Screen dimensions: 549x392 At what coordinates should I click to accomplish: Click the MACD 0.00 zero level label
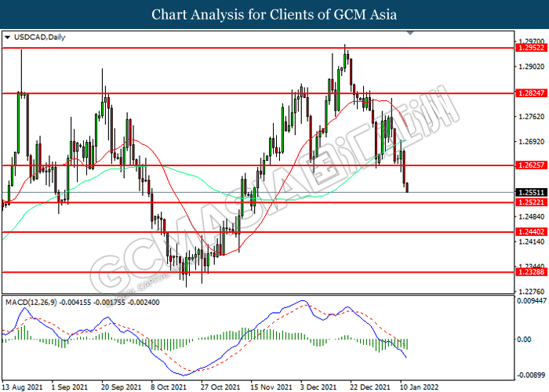click(524, 339)
